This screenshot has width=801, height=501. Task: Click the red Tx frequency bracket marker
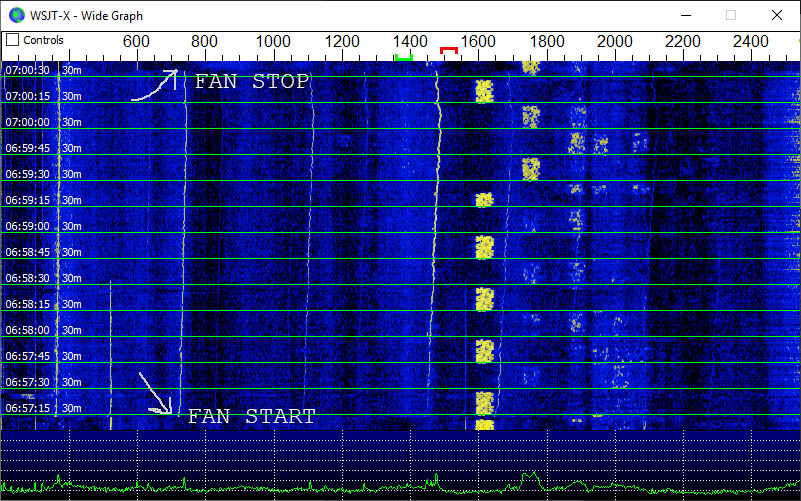point(449,50)
